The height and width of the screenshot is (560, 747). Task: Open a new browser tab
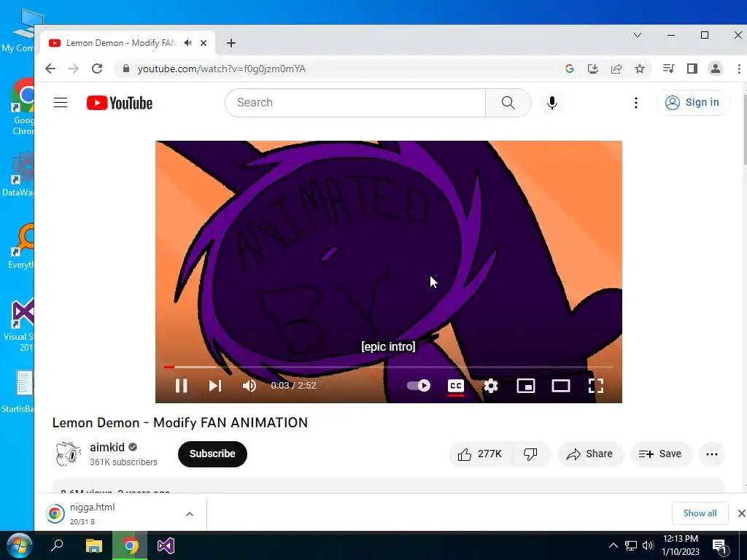(x=231, y=43)
